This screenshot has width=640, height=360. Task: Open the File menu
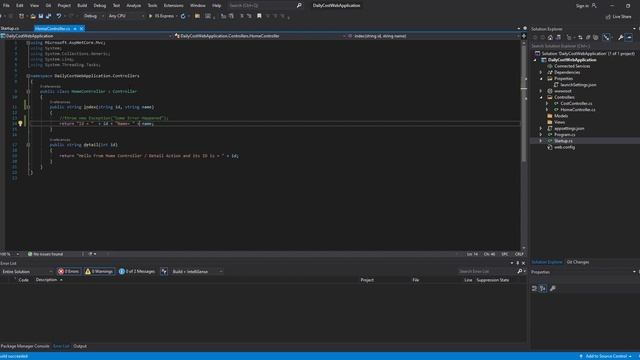6,6
